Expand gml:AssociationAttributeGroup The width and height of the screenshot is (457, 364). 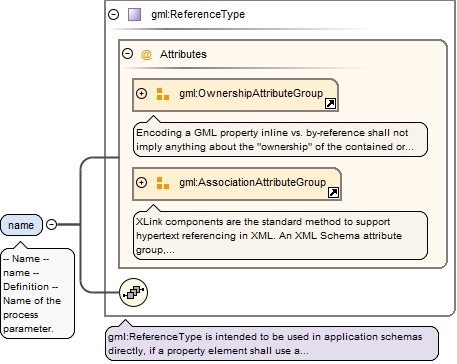coord(141,183)
